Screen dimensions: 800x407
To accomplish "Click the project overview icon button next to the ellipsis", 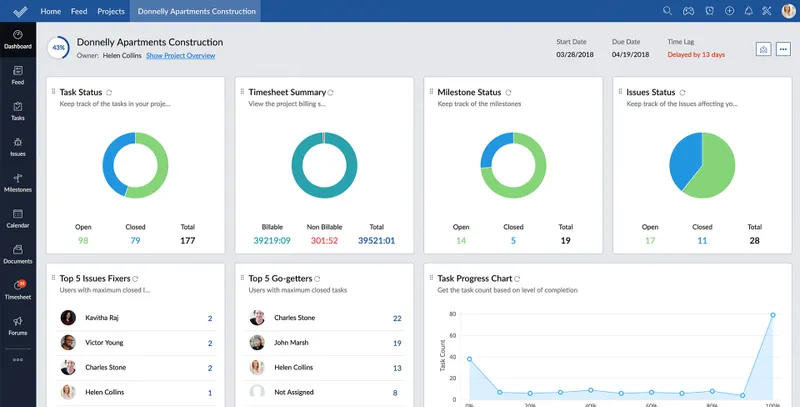I will [763, 49].
